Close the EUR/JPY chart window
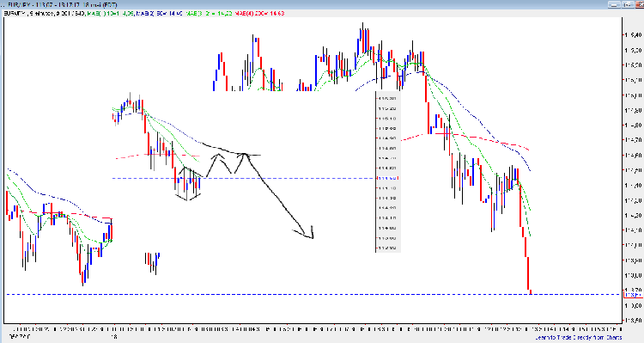 (639, 4)
